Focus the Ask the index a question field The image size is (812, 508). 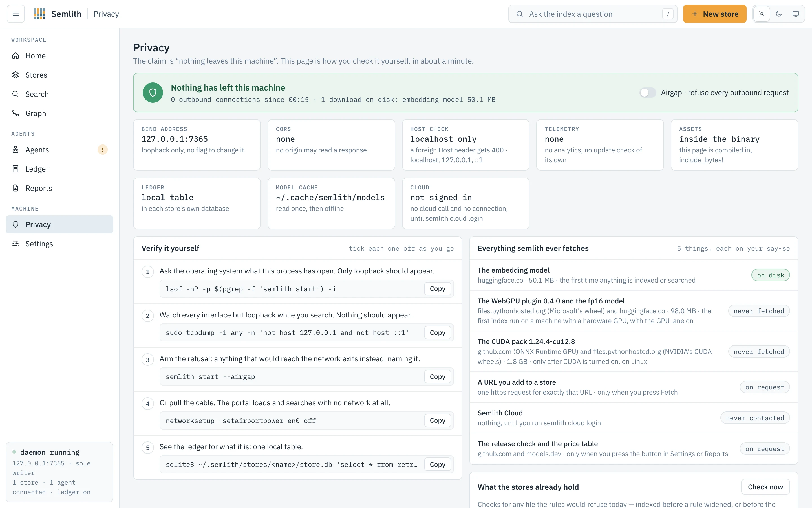593,14
